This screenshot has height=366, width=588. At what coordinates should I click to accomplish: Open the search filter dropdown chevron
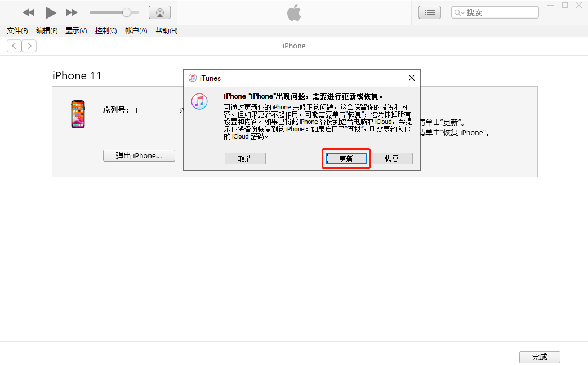point(464,12)
